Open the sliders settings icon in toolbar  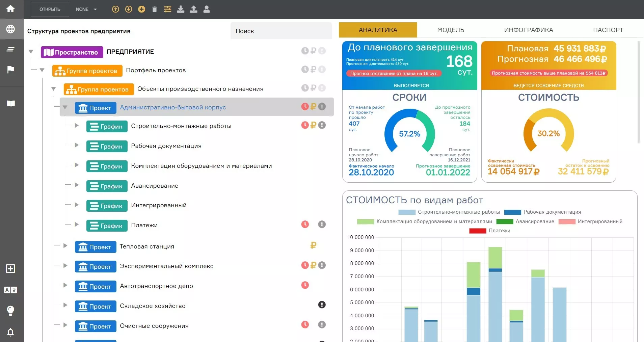[x=167, y=9]
